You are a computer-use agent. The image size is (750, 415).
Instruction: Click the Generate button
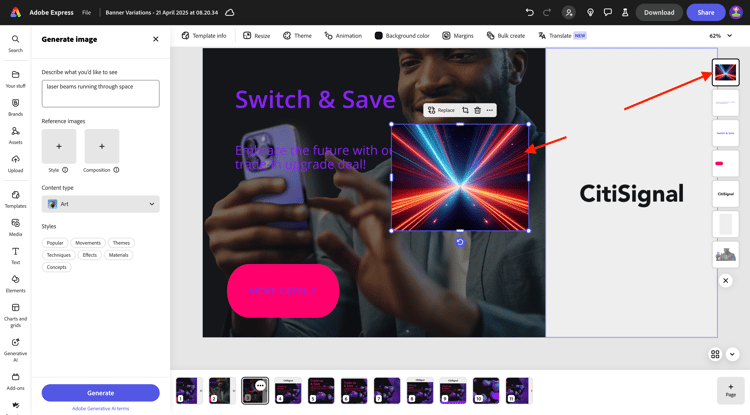click(x=100, y=393)
